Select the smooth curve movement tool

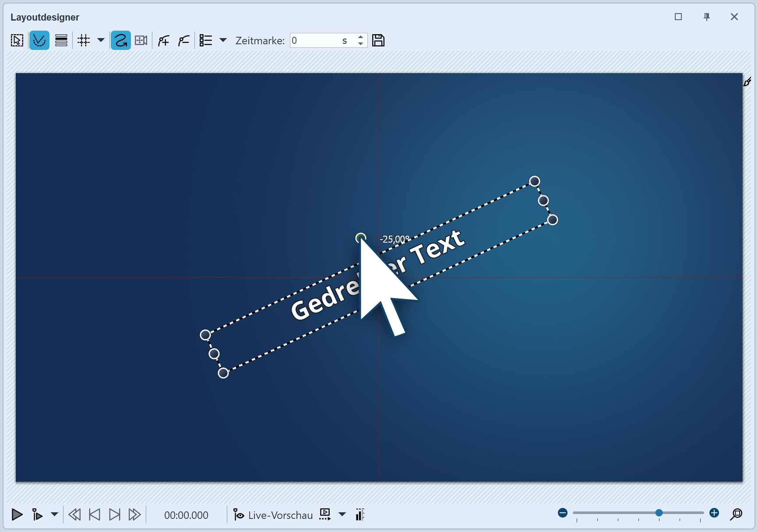coord(120,40)
